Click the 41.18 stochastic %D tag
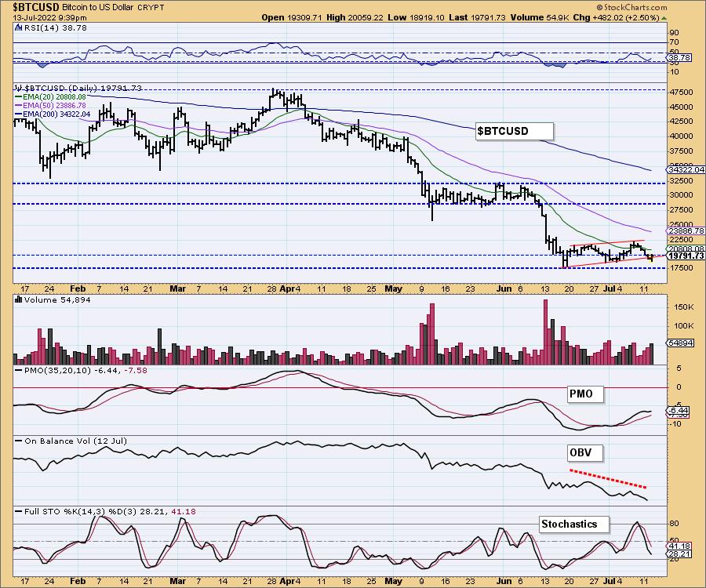 point(679,546)
